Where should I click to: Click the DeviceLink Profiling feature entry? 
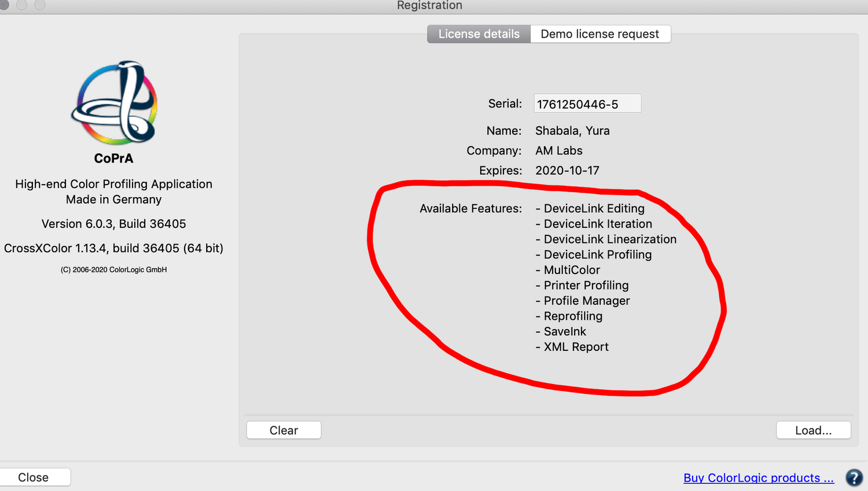594,254
